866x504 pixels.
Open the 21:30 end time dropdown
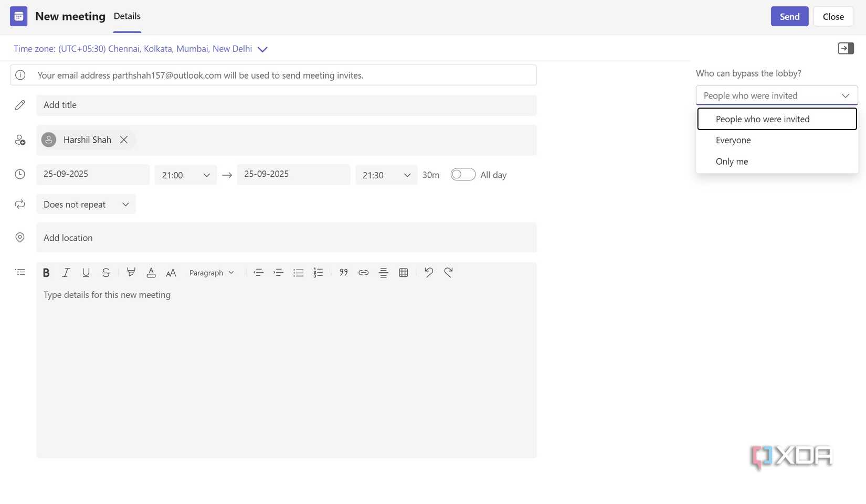386,175
